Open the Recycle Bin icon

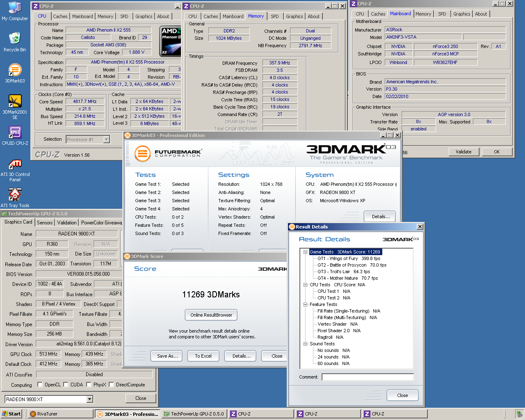[x=15, y=42]
